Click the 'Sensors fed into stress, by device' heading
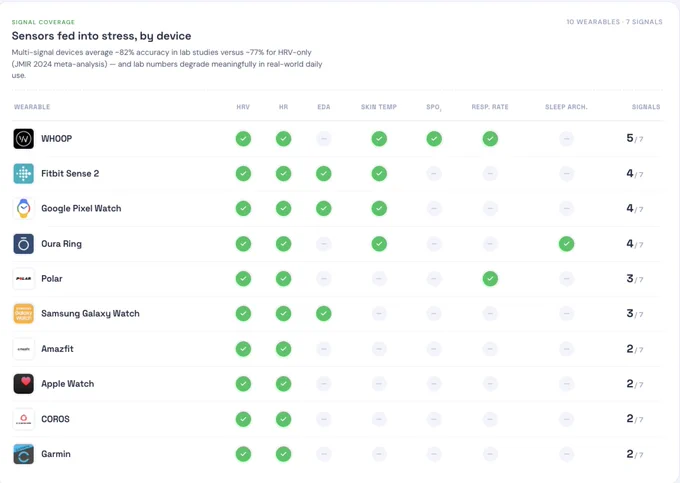680x483 pixels. (x=101, y=36)
